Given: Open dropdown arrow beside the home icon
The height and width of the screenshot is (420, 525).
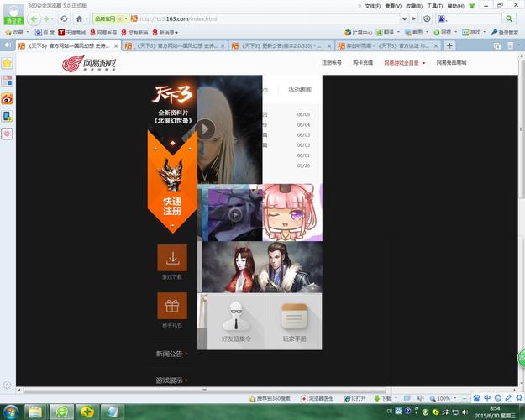Looking at the screenshot, I should 87,19.
